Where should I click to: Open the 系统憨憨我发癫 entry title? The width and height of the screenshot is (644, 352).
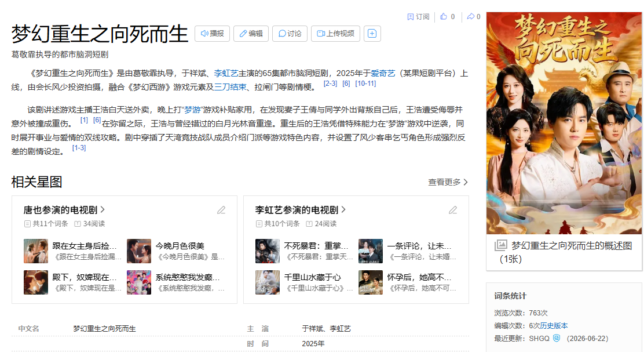point(188,278)
